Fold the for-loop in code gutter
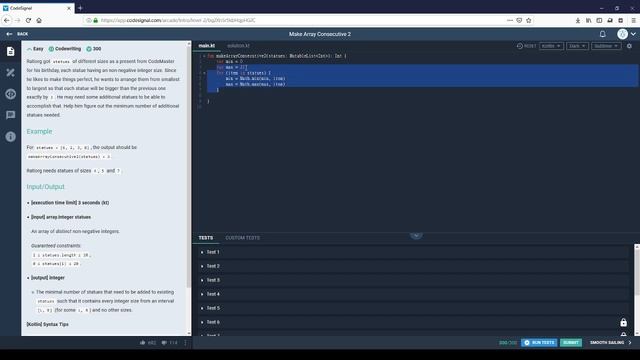The width and height of the screenshot is (640, 360). 204,73
